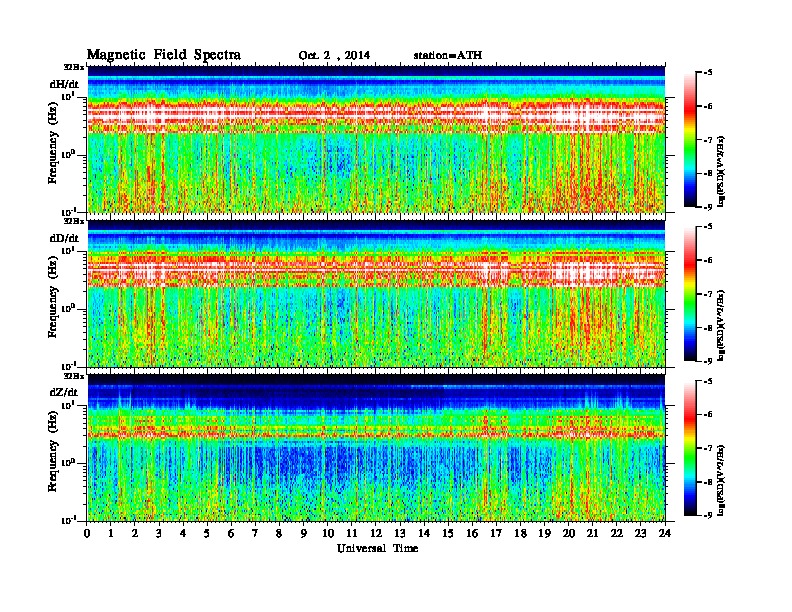Click hour "20" on the time axis
The height and width of the screenshot is (612, 792).
(x=569, y=534)
